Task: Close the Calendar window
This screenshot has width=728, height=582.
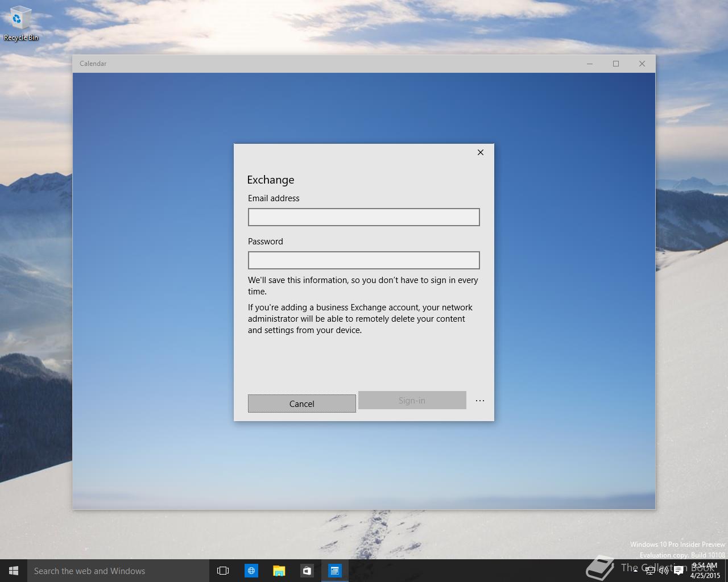Action: coord(642,64)
